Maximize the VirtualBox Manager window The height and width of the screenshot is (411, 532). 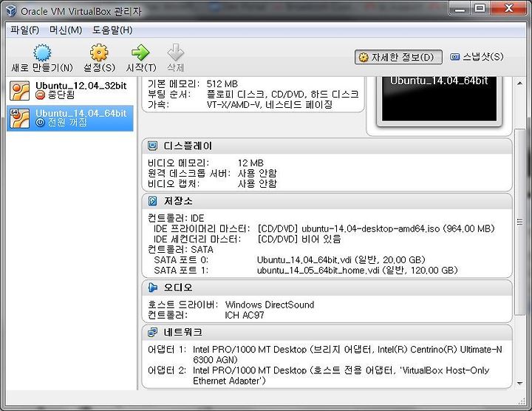[x=480, y=9]
